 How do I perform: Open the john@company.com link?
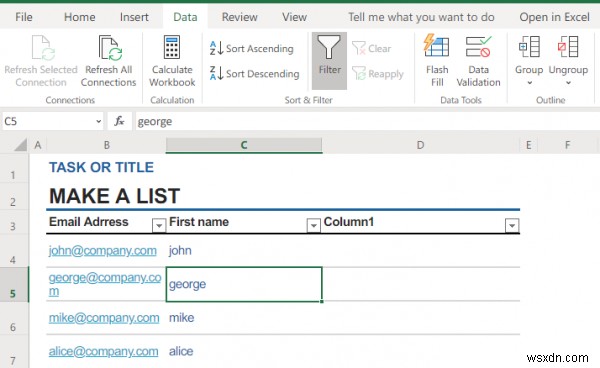click(x=103, y=251)
